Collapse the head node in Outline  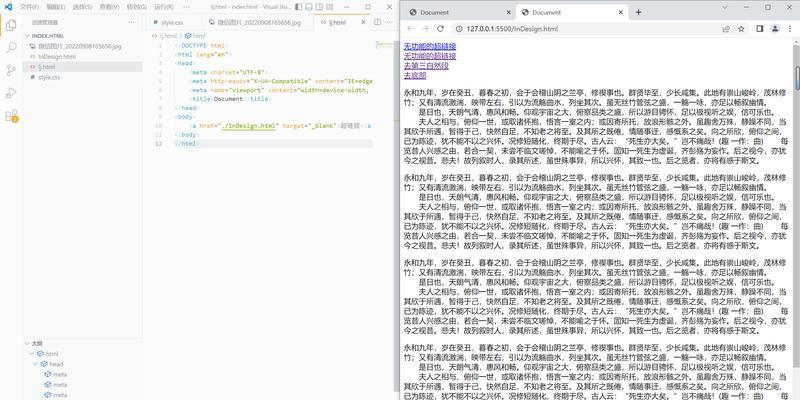pos(35,364)
